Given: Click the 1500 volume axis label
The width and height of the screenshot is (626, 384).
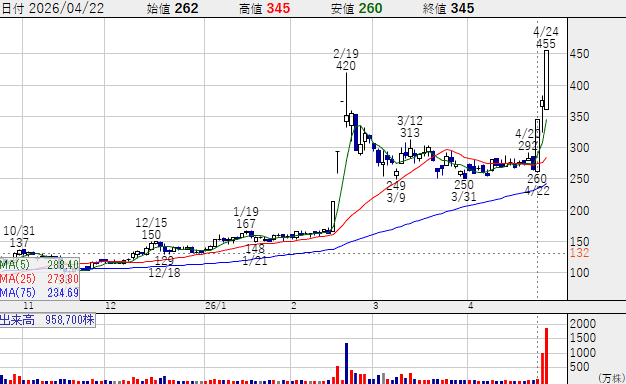Looking at the screenshot, I should 582,338.
